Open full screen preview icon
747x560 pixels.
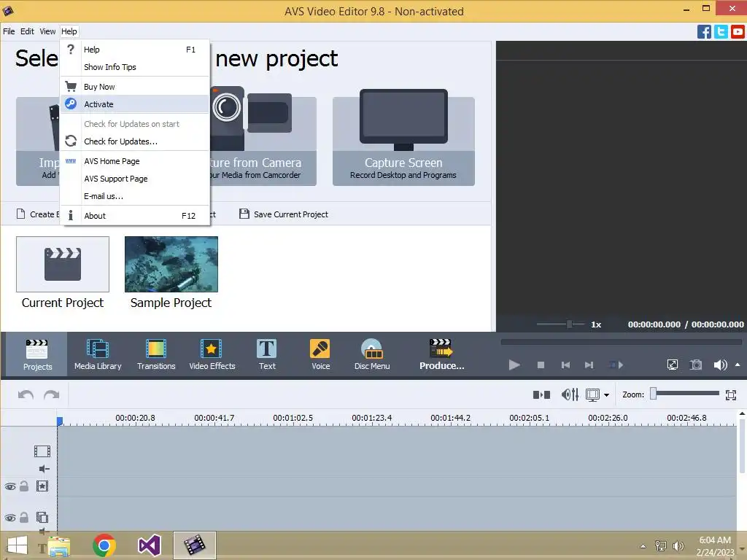(672, 365)
